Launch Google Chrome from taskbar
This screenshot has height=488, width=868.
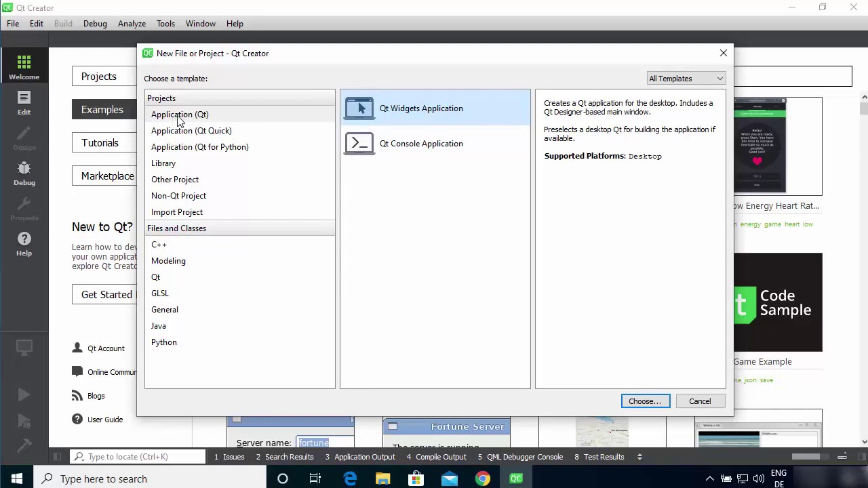coord(482,479)
